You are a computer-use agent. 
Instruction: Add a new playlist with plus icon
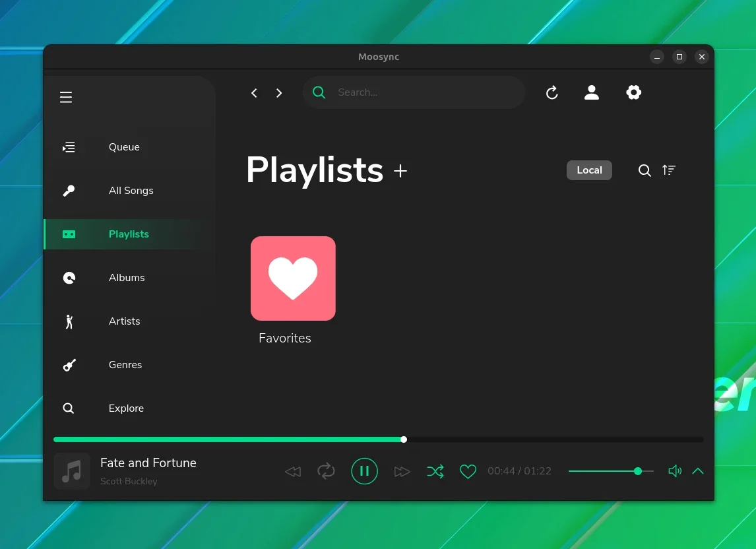click(x=400, y=171)
